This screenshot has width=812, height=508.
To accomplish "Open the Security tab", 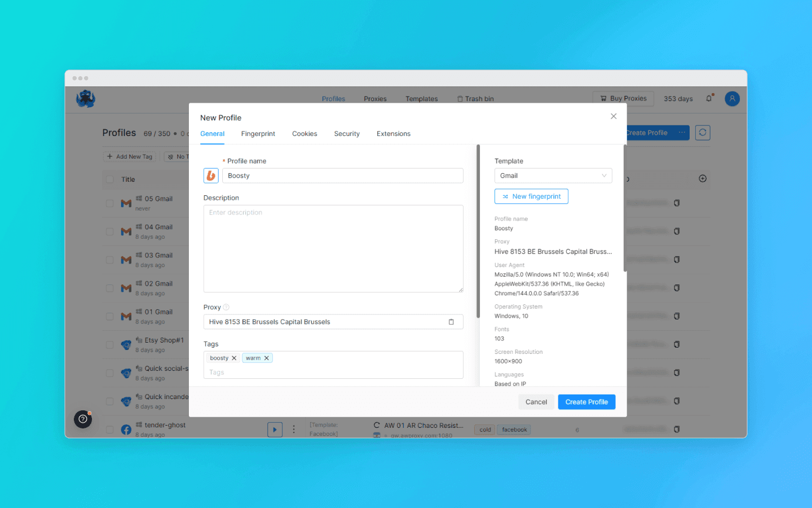I will click(x=347, y=134).
